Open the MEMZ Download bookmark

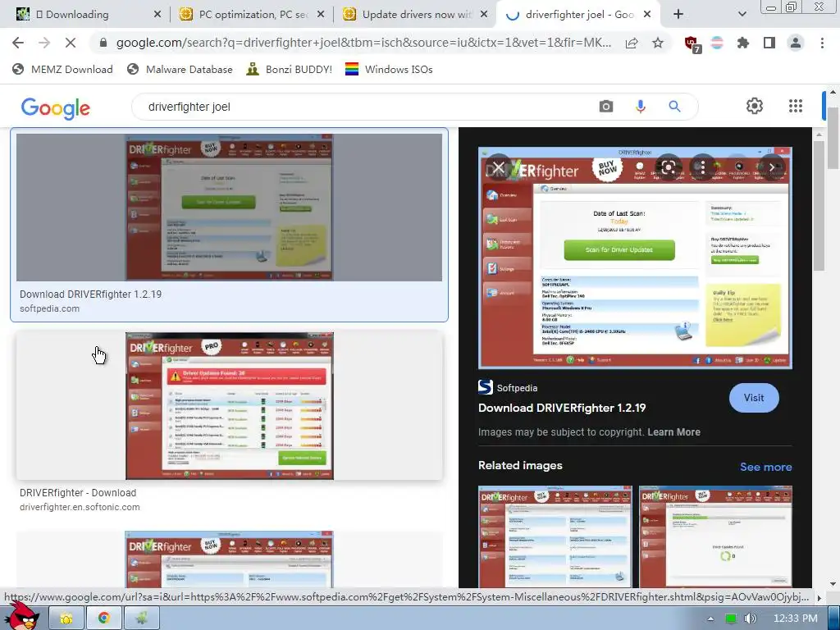click(62, 69)
